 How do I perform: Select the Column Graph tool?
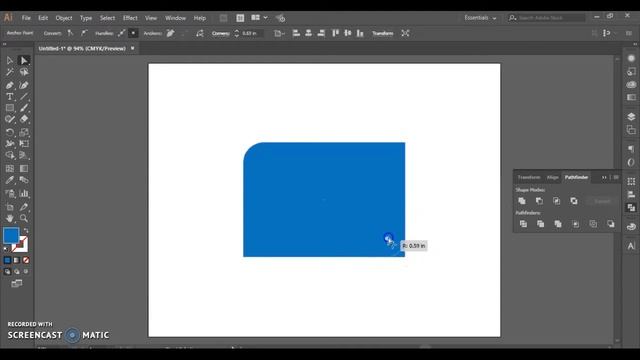(x=24, y=193)
